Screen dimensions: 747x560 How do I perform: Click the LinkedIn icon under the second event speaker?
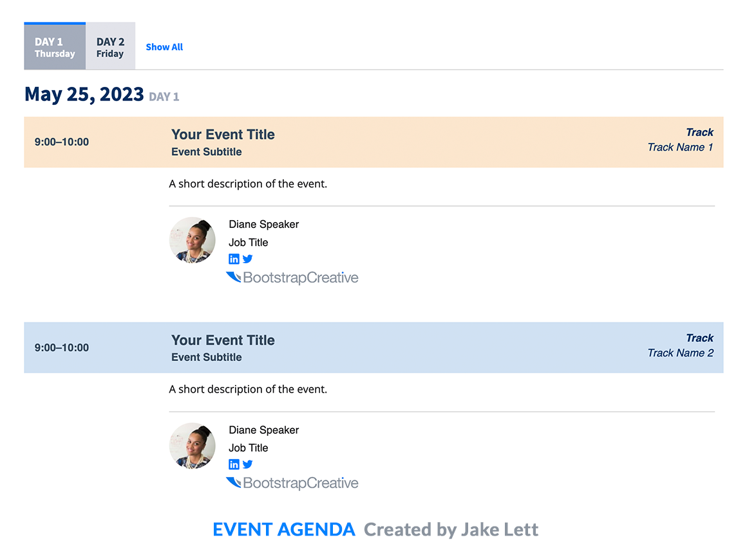pyautogui.click(x=234, y=464)
